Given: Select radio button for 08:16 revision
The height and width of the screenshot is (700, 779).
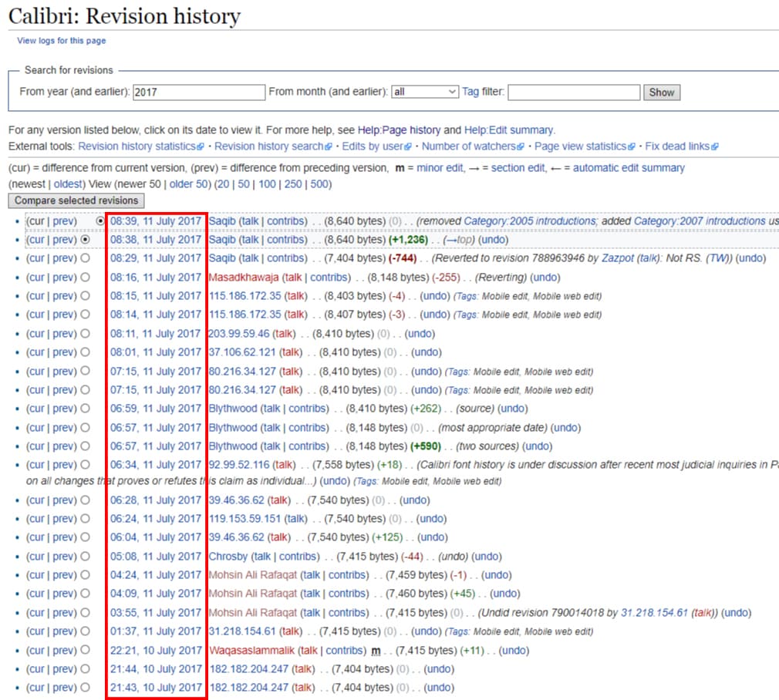Looking at the screenshot, I should pyautogui.click(x=86, y=277).
